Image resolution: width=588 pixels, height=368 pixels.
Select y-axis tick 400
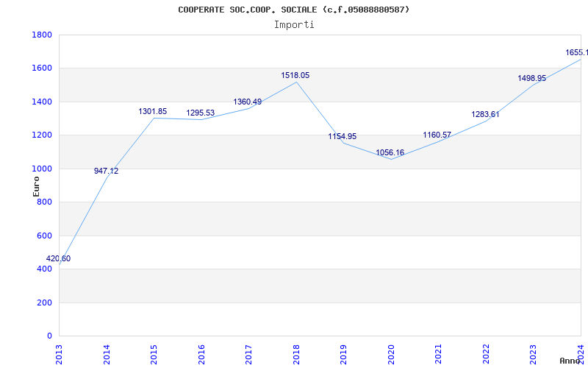coord(44,269)
